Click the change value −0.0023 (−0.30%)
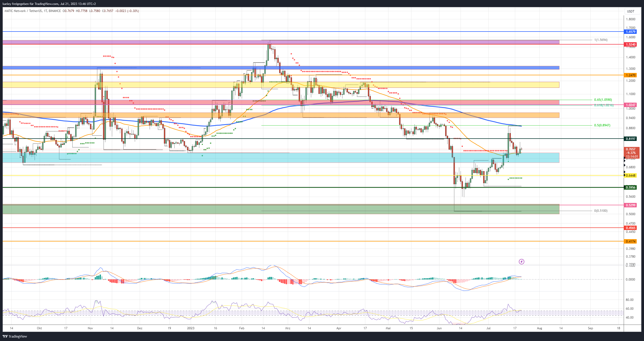The image size is (644, 341). 127,11
